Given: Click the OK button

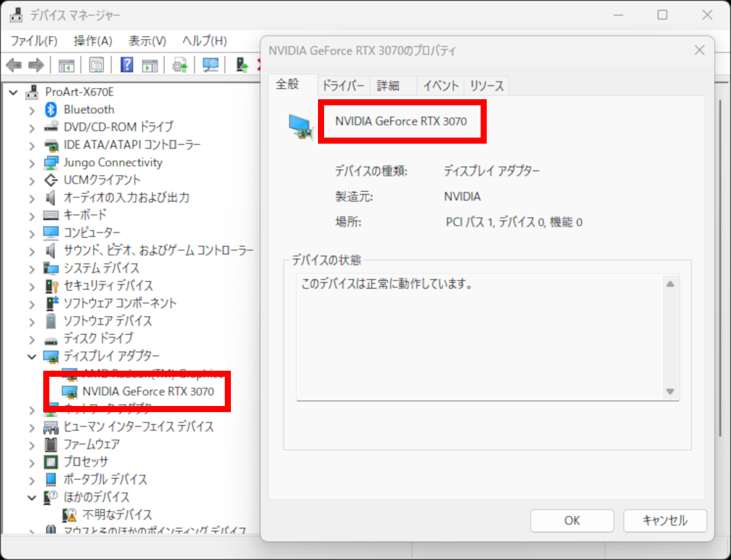Looking at the screenshot, I should (571, 520).
